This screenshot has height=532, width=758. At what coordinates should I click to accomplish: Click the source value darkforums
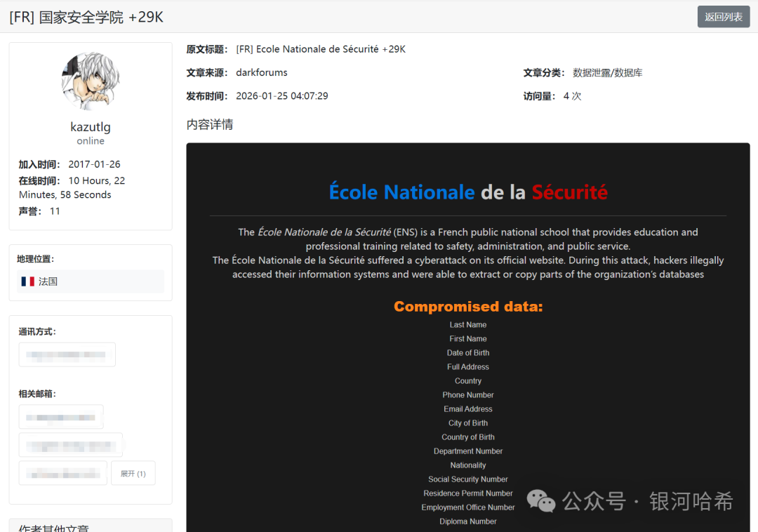(262, 72)
